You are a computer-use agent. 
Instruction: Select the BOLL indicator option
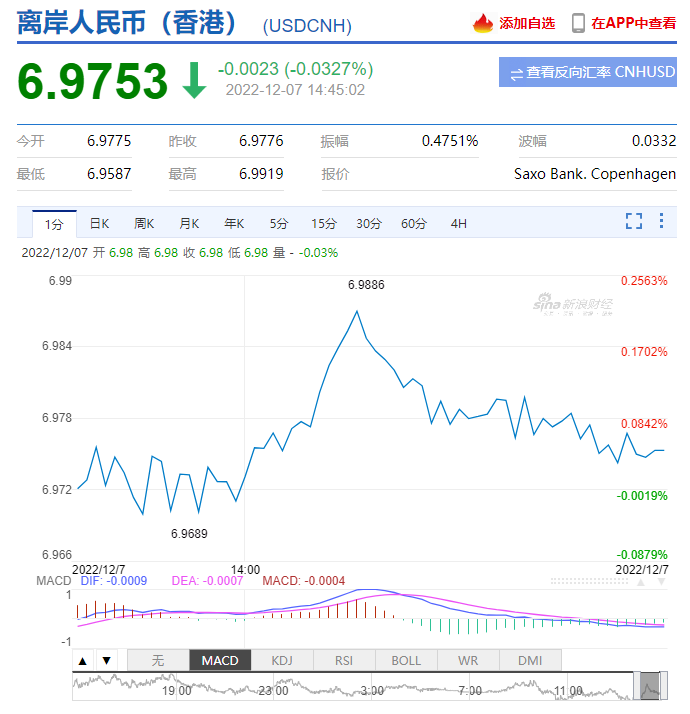pyautogui.click(x=406, y=660)
